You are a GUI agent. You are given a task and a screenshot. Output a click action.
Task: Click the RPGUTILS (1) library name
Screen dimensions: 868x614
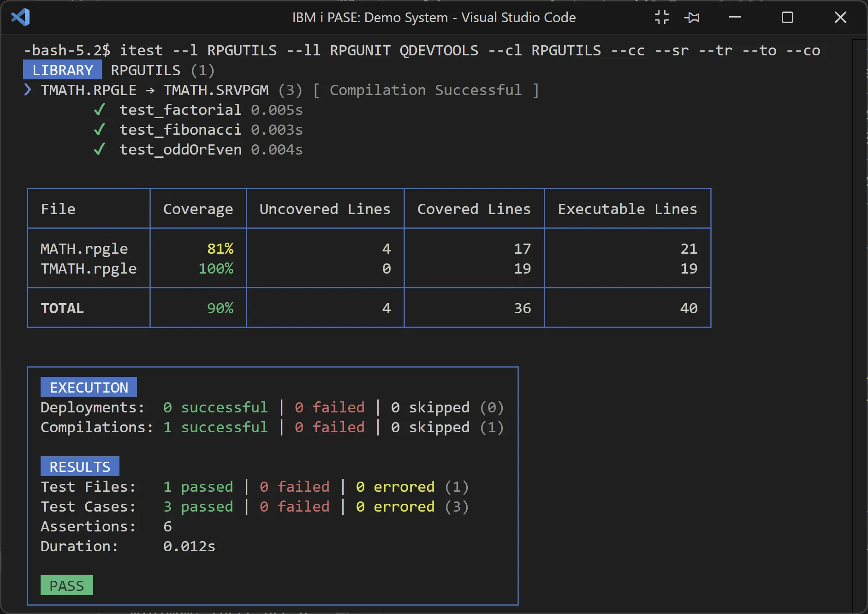[163, 70]
